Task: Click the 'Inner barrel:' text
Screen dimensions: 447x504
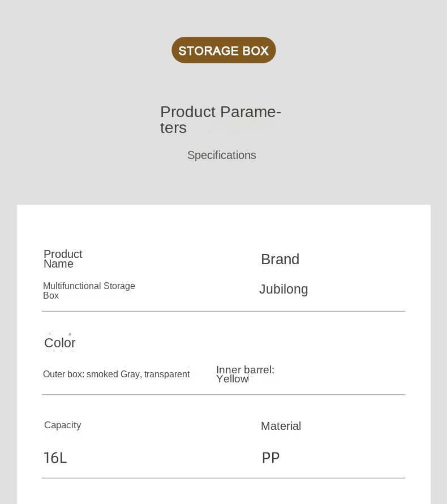Action: [x=245, y=370]
